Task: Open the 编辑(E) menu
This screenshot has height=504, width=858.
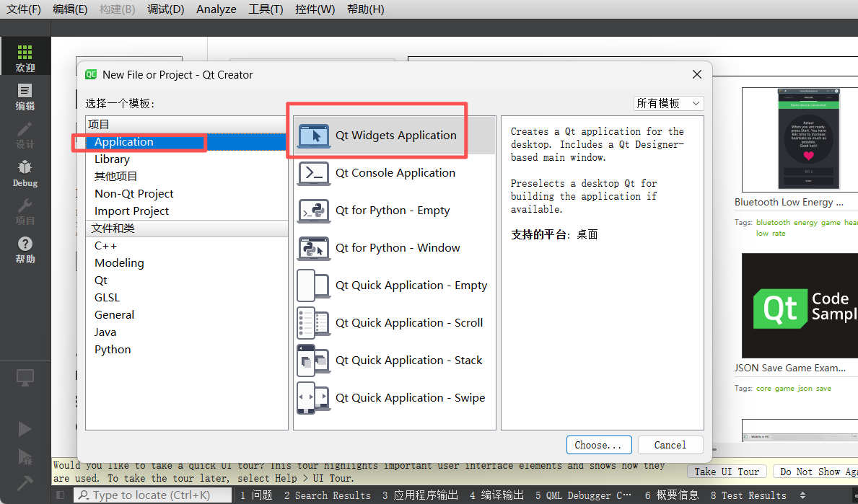Action: (70, 9)
